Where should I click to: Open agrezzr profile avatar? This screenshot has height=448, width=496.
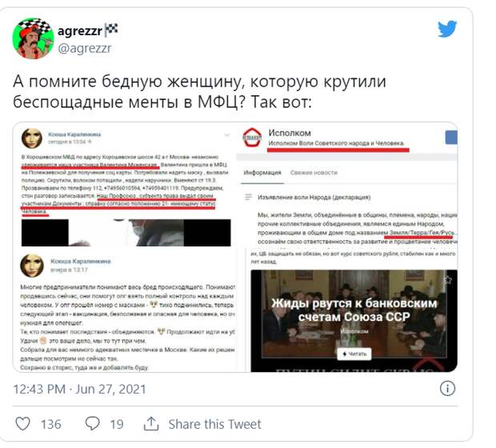[x=34, y=38]
